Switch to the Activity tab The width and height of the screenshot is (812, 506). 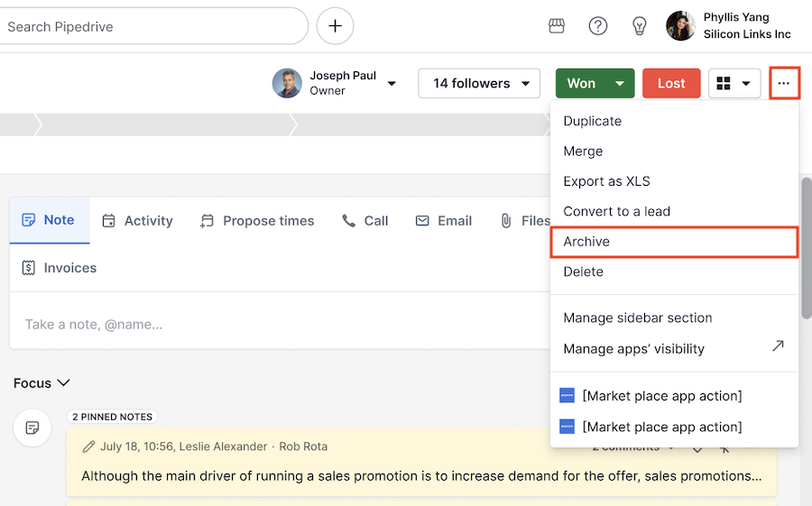coord(138,221)
